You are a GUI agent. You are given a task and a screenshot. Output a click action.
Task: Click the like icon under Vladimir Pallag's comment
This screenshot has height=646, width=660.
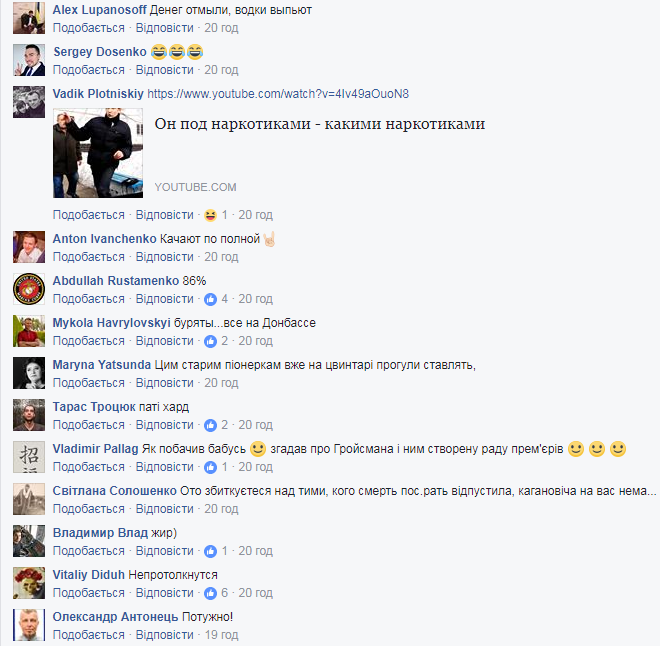(210, 468)
